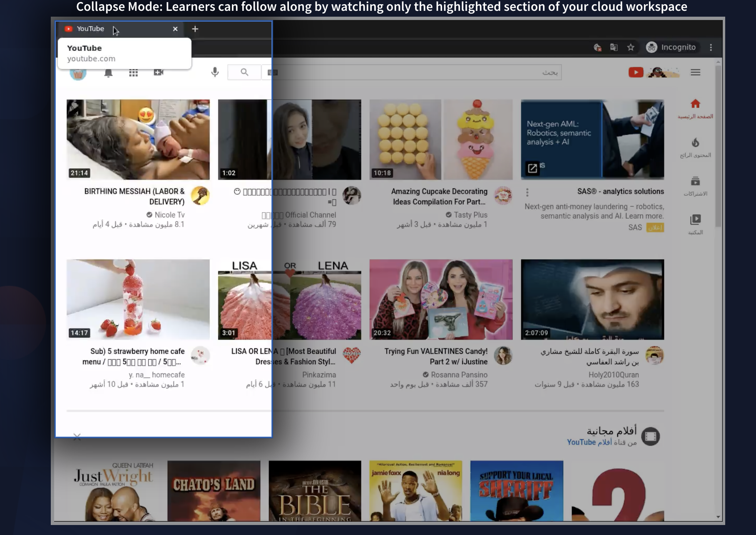Open the y. na__ homecafe channel avatar
This screenshot has height=535, width=756.
click(200, 356)
